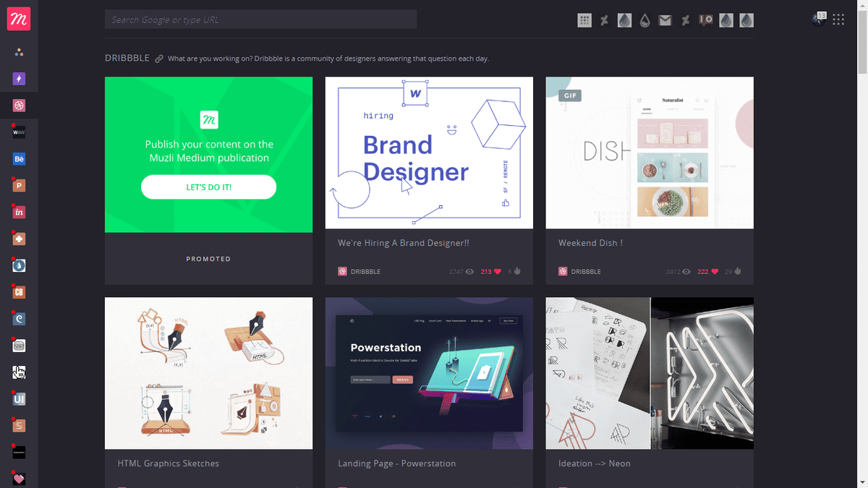Like the Weekend Dish post with 222 hearts
Screen dimensions: 868x488
[707, 272]
